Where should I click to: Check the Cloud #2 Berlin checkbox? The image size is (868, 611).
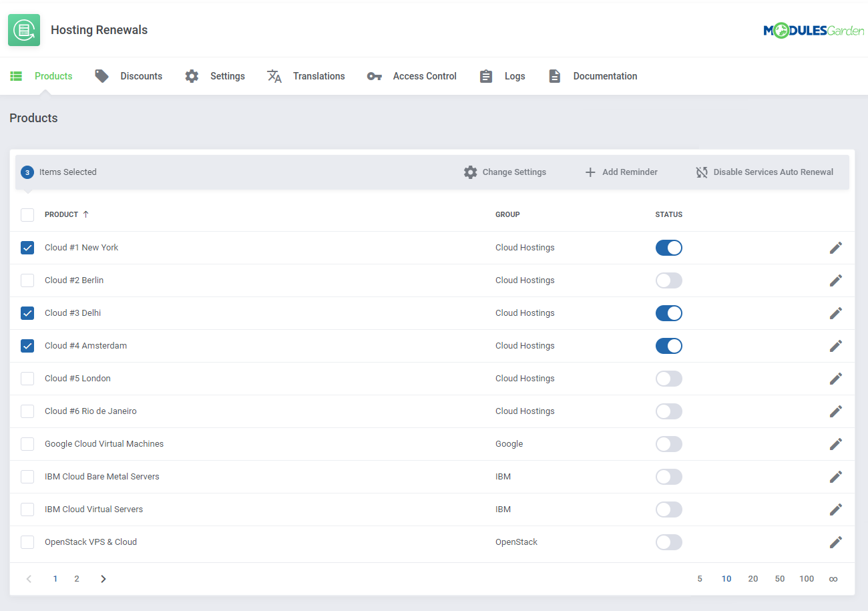(x=27, y=280)
